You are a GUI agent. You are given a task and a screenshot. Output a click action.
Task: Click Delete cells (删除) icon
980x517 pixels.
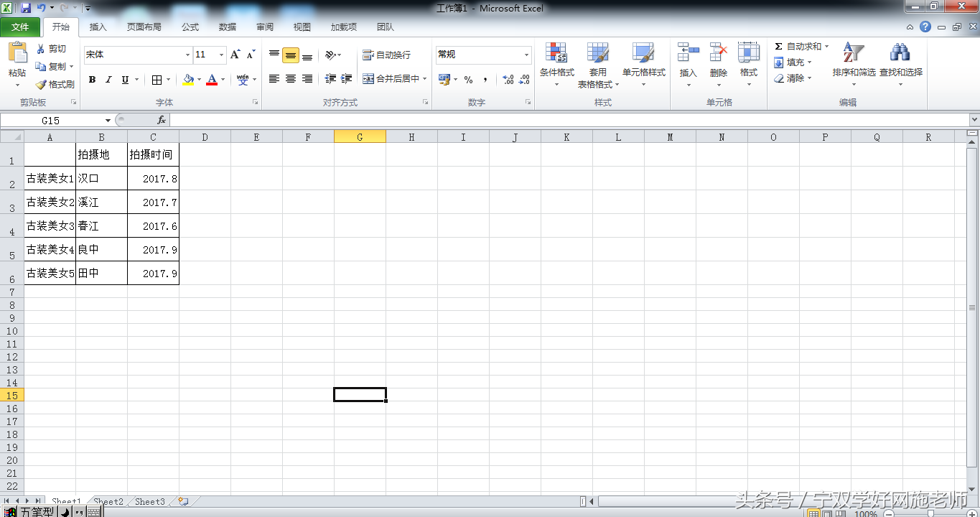[x=719, y=52]
